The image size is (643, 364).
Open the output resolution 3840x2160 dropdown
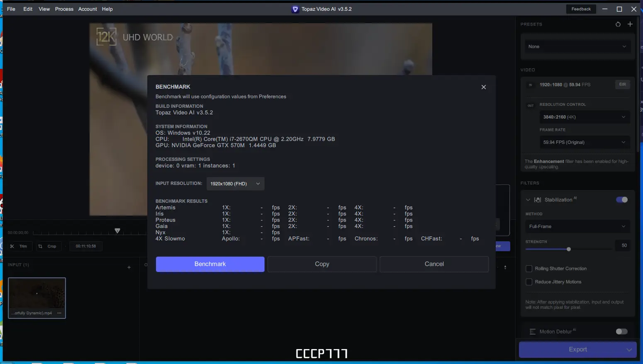[x=584, y=117]
